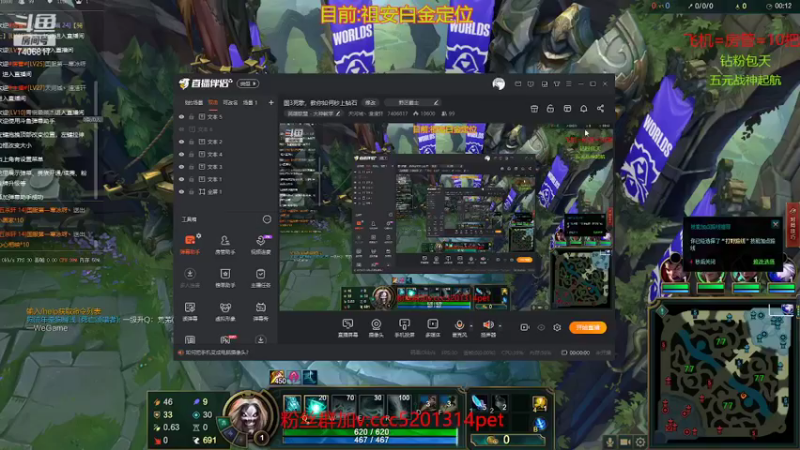The image size is (800, 450).
Task: Click the user avatar in companion title bar
Action: pyautogui.click(x=498, y=83)
